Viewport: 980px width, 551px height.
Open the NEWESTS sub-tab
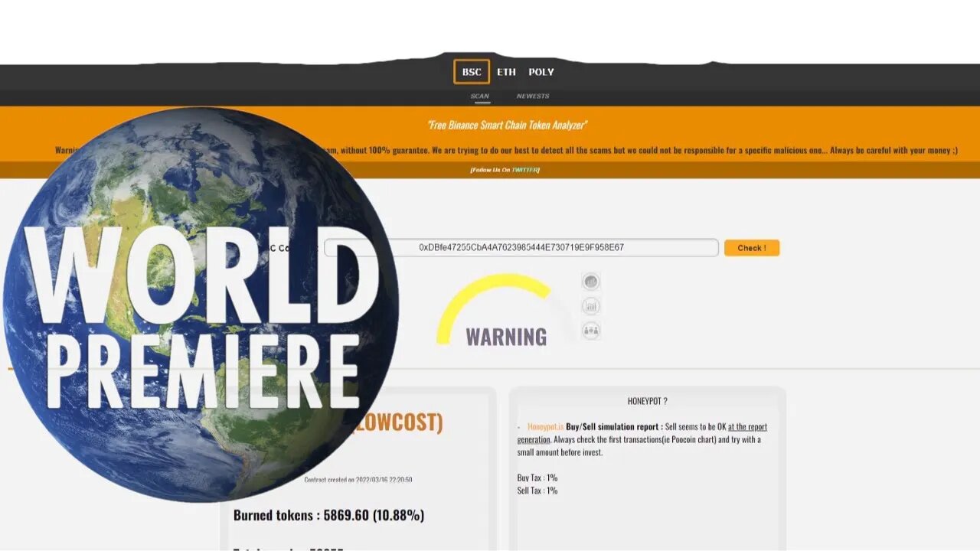tap(533, 96)
